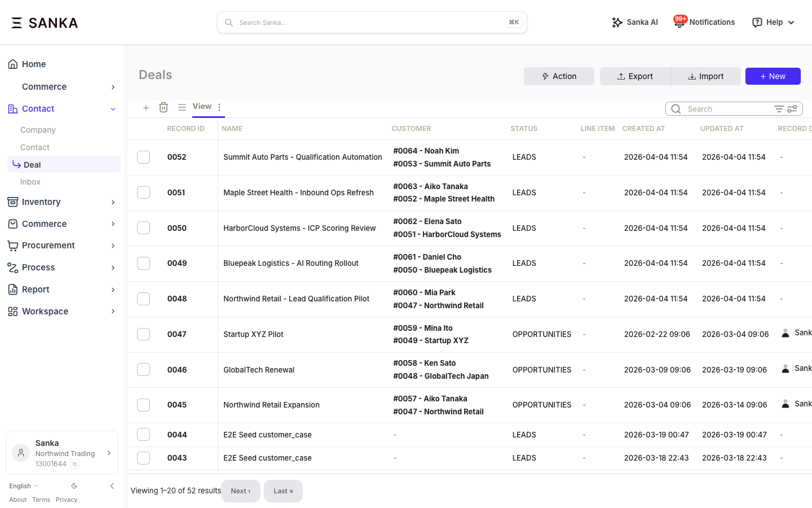The height and width of the screenshot is (508, 812).
Task: Open Inbox in the sidebar
Action: (x=30, y=182)
